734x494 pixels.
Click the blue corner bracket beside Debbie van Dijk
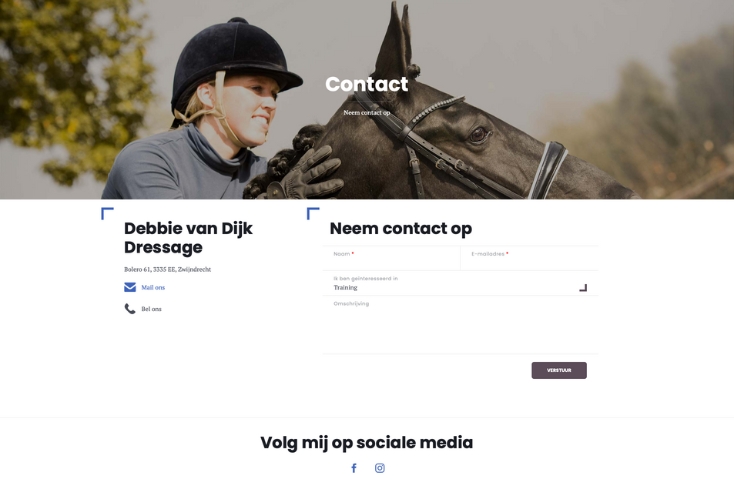point(107,214)
